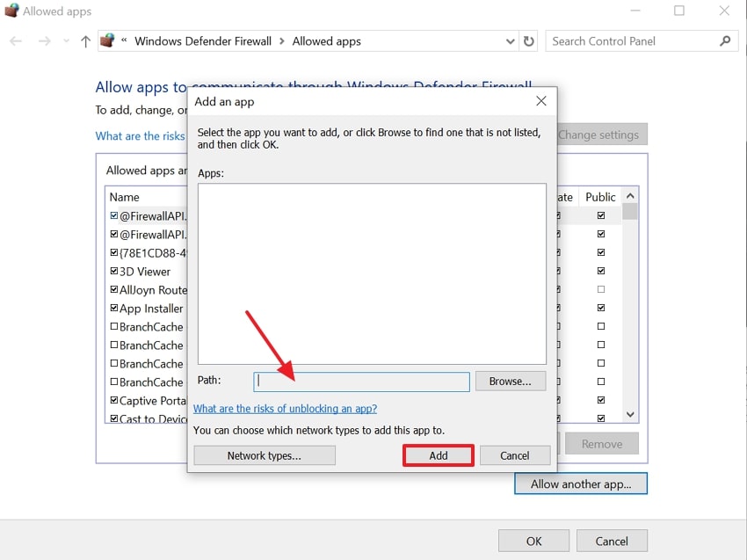This screenshot has height=560, width=747.
Task: Click OK in the Allowed apps window
Action: 533,542
